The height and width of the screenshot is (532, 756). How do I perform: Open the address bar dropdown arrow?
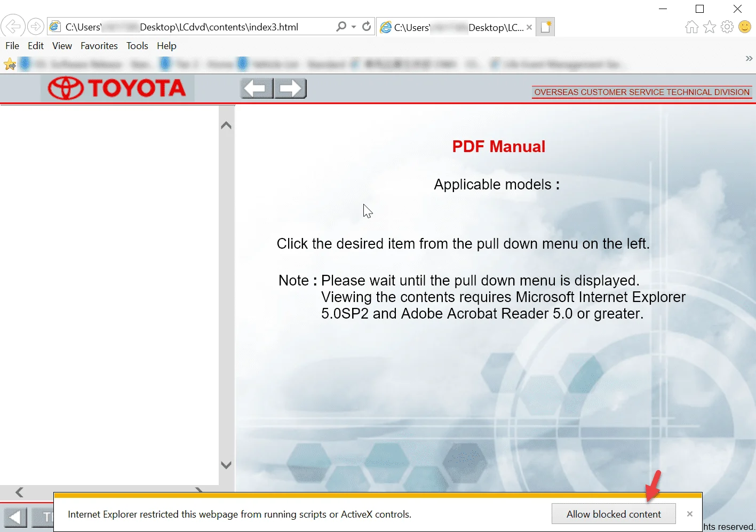click(354, 27)
